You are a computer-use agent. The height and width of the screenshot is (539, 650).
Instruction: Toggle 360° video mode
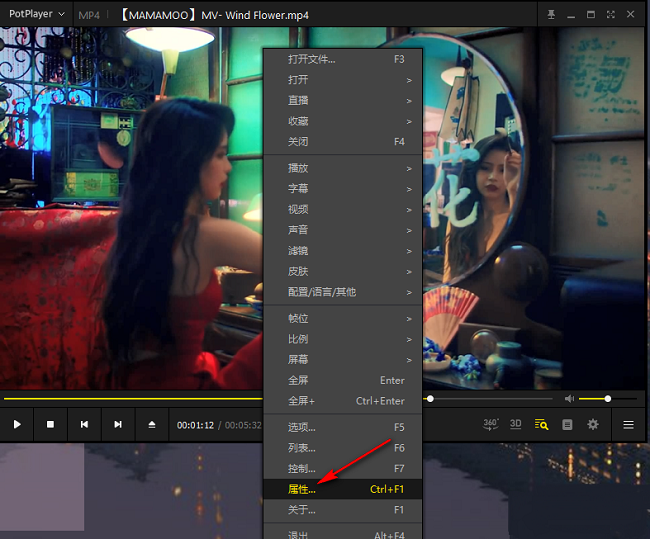490,424
